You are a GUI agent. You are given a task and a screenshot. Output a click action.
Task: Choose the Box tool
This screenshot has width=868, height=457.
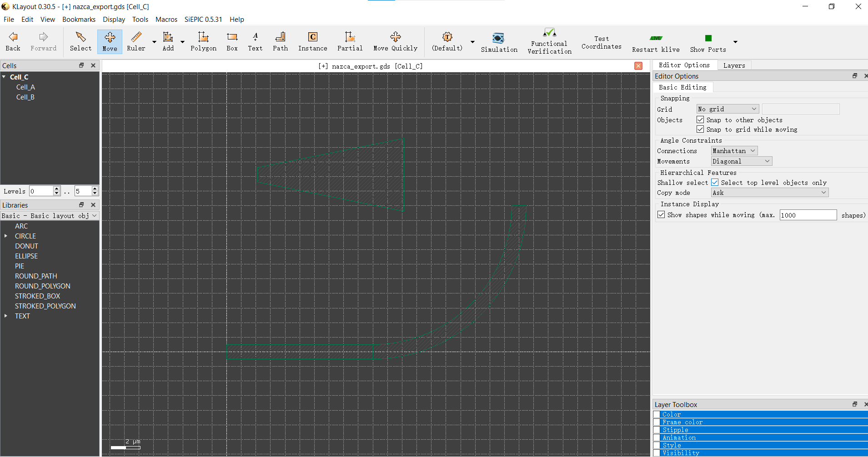pos(232,41)
